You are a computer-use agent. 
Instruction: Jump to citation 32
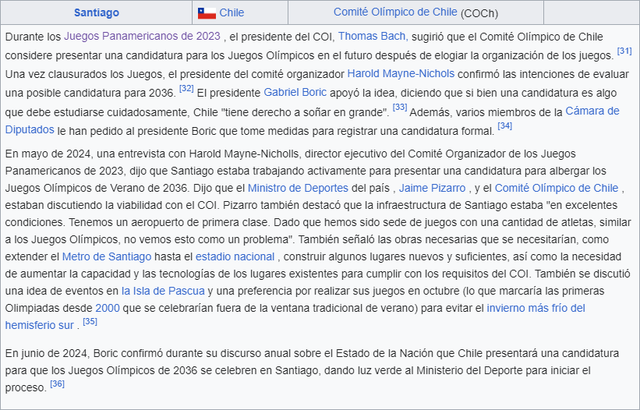click(x=187, y=88)
